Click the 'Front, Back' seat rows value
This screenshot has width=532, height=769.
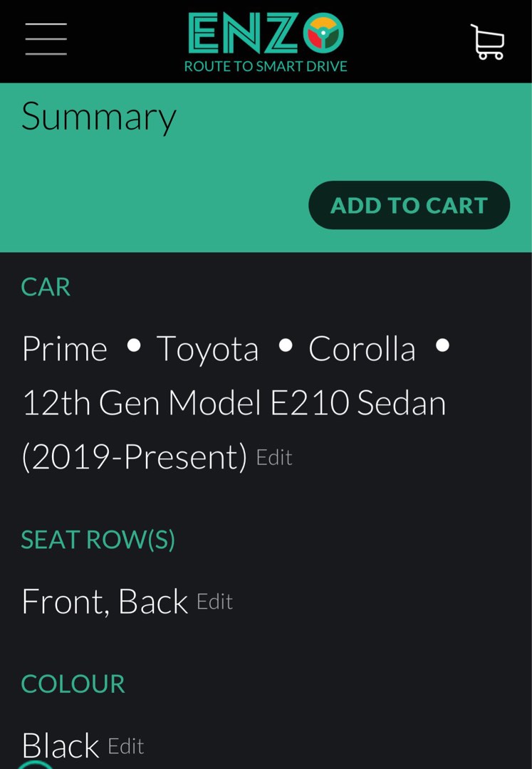click(105, 602)
